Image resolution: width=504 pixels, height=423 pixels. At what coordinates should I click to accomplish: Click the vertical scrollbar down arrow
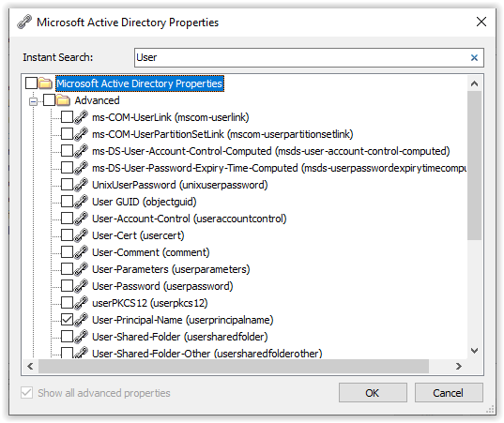474,351
